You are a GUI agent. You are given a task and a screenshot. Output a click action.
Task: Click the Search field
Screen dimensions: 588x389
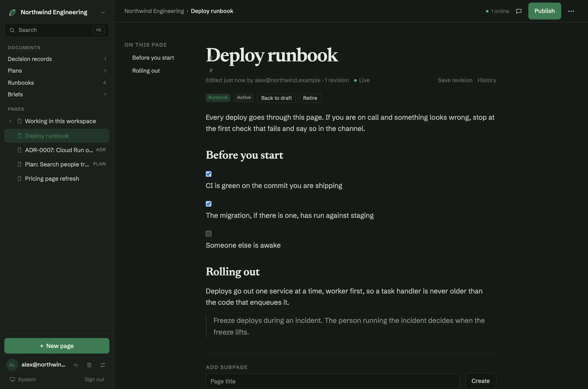[57, 30]
